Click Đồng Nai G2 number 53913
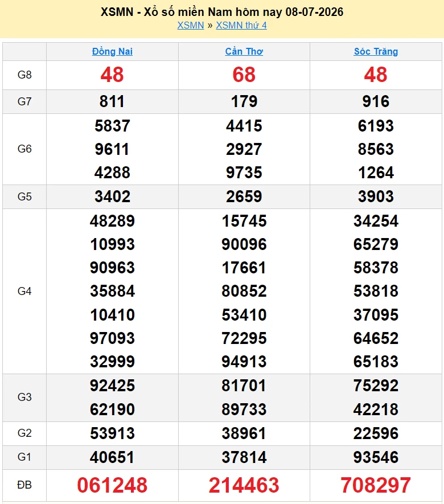The image size is (444, 504). pos(112,433)
